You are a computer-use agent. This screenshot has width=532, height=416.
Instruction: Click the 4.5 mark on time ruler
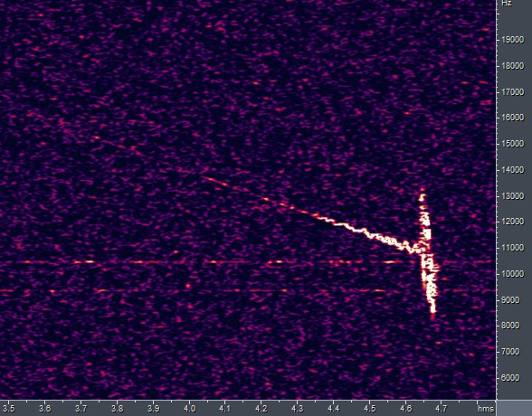tap(369, 409)
